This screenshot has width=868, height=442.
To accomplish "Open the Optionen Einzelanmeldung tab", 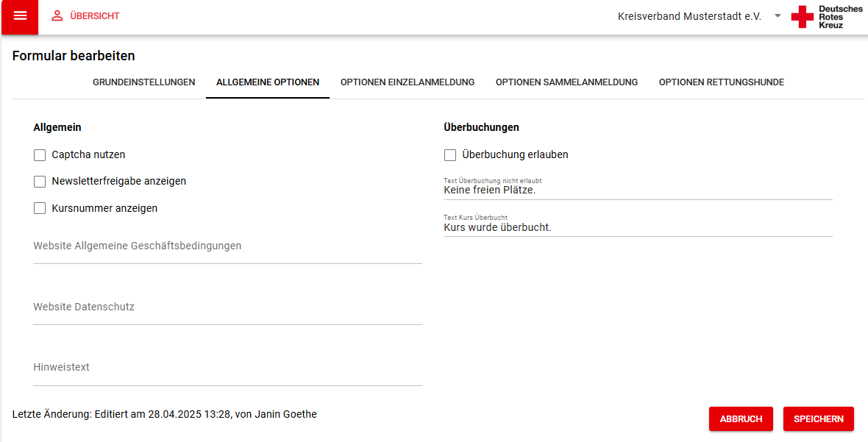I will (x=408, y=82).
